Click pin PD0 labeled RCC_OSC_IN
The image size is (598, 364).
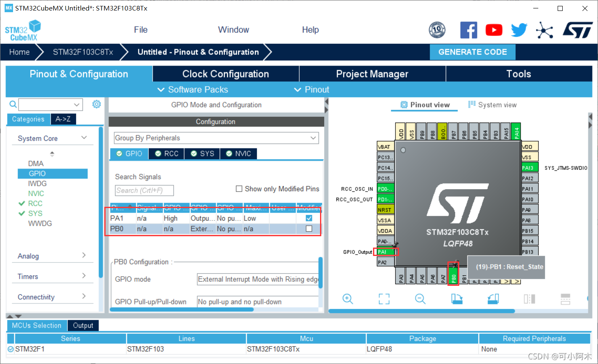(386, 189)
